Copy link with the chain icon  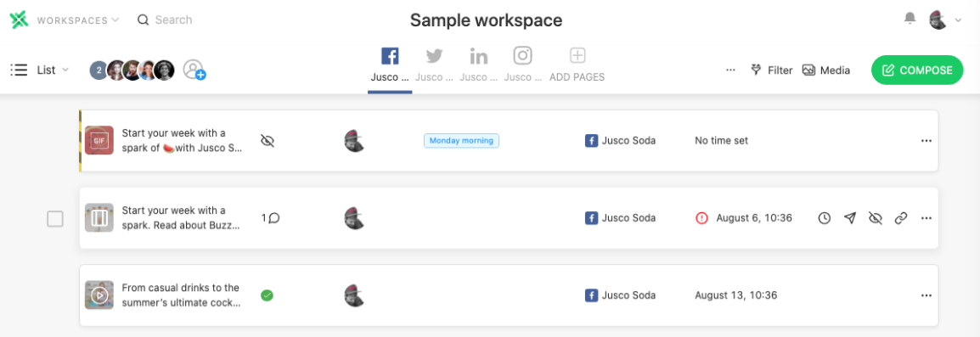coord(901,218)
